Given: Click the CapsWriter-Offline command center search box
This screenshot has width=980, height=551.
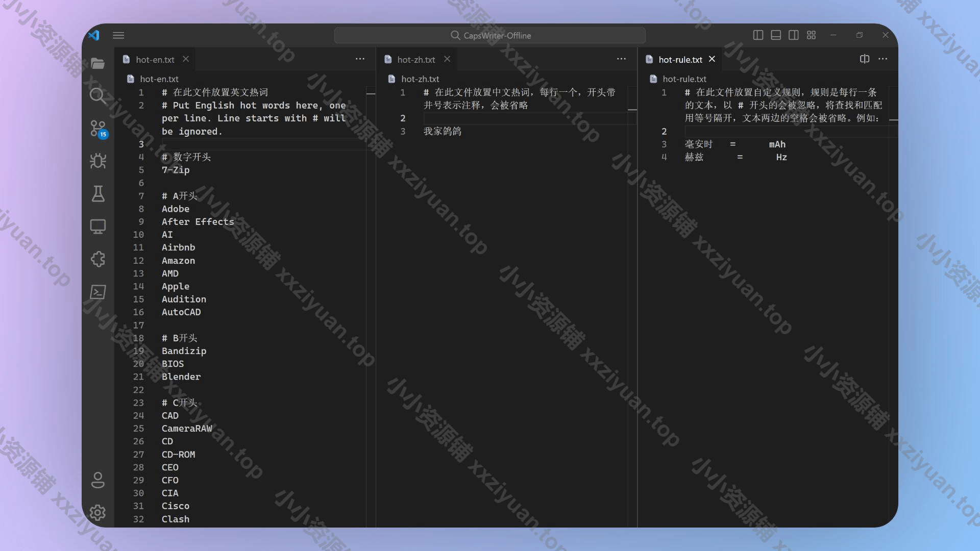Looking at the screenshot, I should pyautogui.click(x=490, y=35).
